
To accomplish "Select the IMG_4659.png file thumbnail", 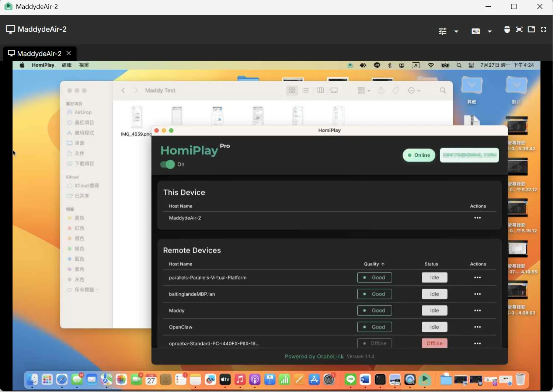I will coord(136,117).
